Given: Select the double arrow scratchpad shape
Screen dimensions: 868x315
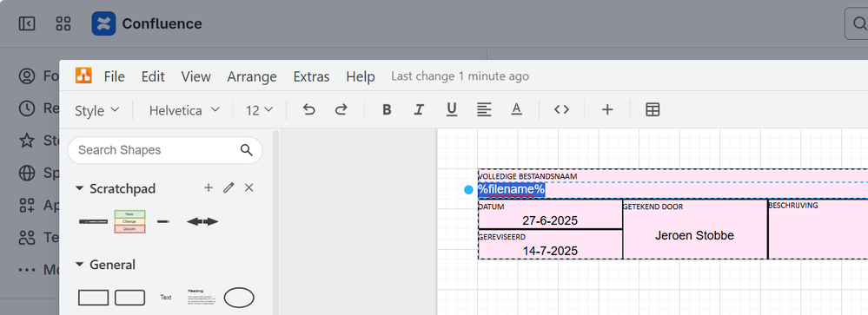Looking at the screenshot, I should tap(202, 221).
